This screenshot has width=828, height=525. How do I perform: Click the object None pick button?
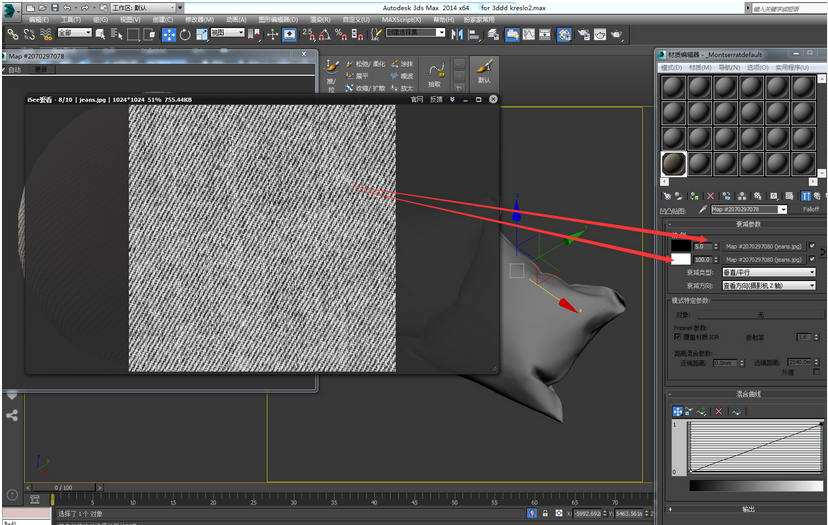[760, 314]
